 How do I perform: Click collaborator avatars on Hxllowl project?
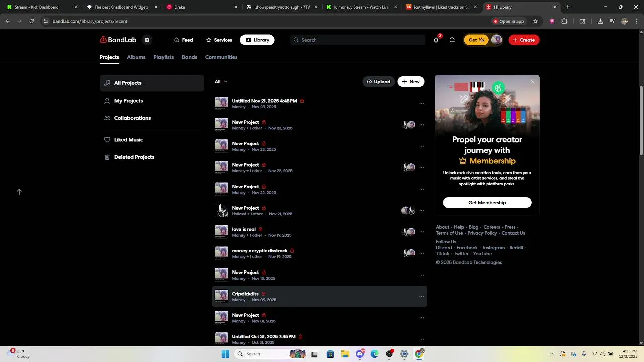pos(408,211)
